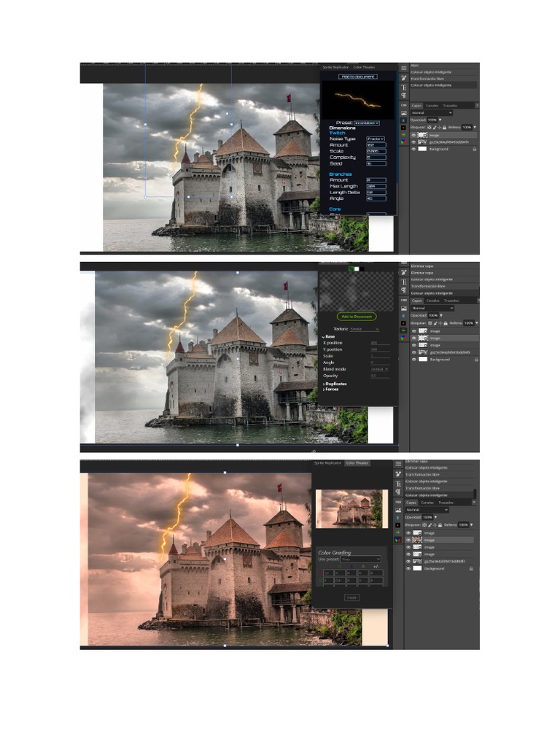Click Complexity input field in lightning plugin
560x747 pixels.
click(376, 158)
